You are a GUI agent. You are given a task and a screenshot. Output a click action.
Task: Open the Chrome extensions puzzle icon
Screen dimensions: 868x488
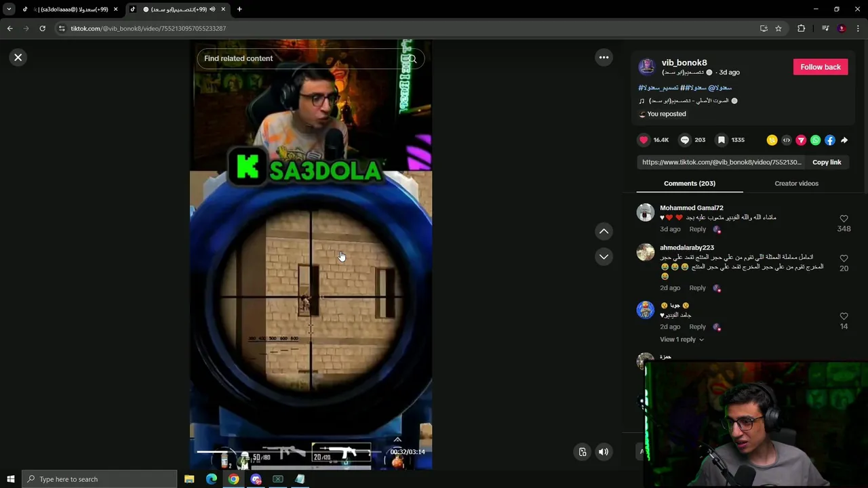point(802,28)
